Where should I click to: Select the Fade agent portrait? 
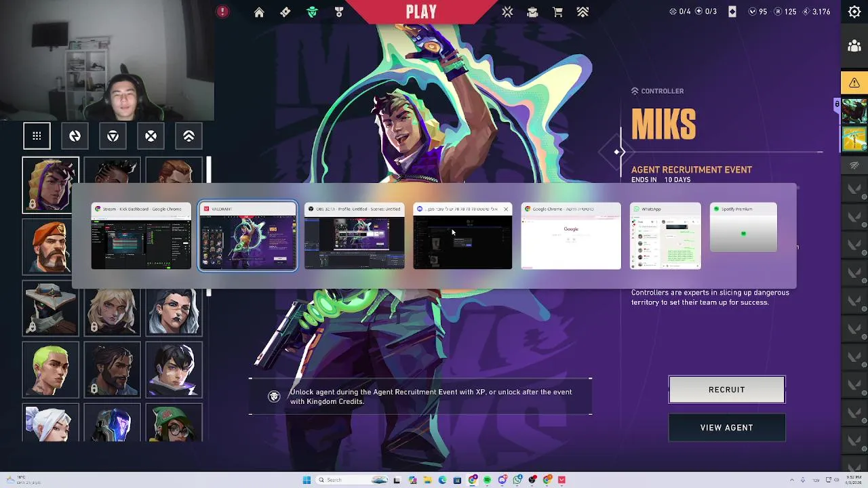pyautogui.click(x=174, y=310)
